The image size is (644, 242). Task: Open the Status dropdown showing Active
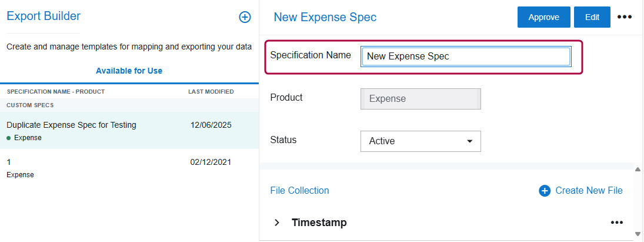(421, 141)
